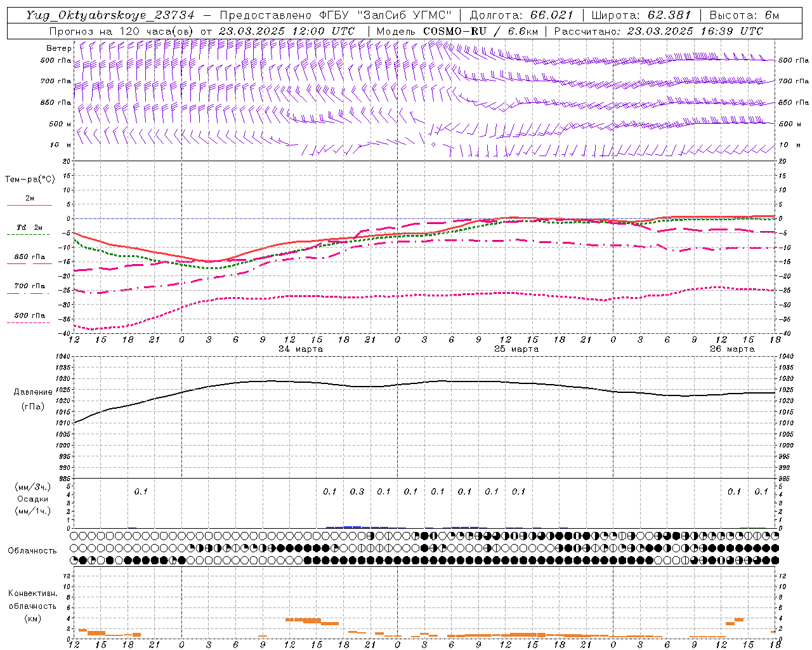This screenshot has height=650, width=812.
Task: Click the 26 марта date label
Action: (x=732, y=349)
